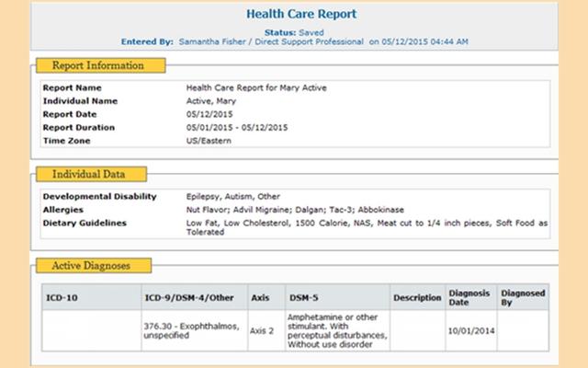588x368 pixels.
Task: Click the 10/01/2014 diagnosis date cell
Action: point(471,331)
